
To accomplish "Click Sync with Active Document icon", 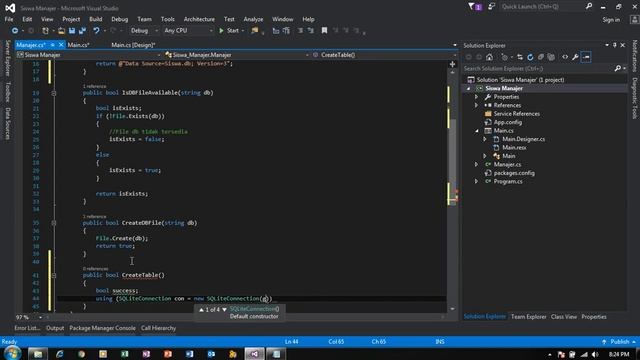I will point(520,57).
